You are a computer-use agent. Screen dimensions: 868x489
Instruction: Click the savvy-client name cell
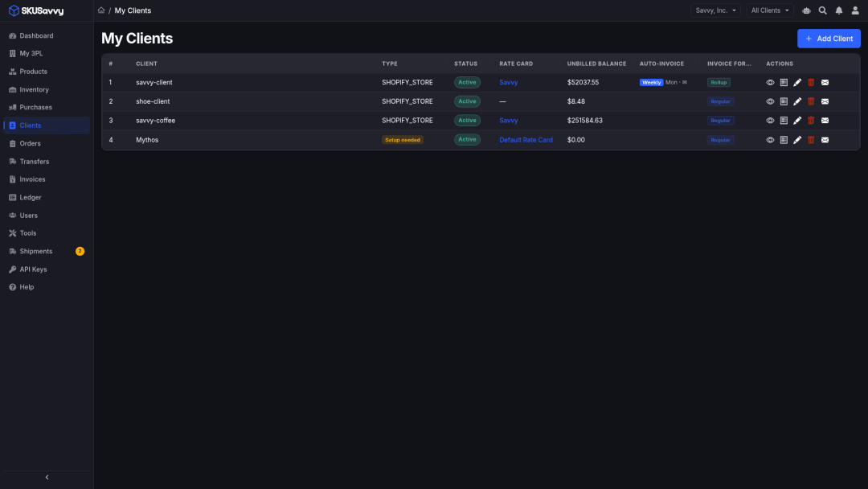point(154,83)
